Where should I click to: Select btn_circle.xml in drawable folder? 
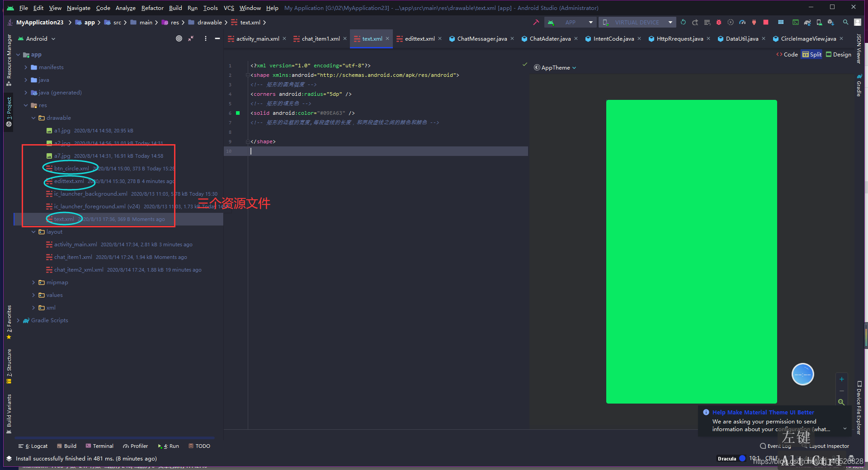pyautogui.click(x=71, y=169)
